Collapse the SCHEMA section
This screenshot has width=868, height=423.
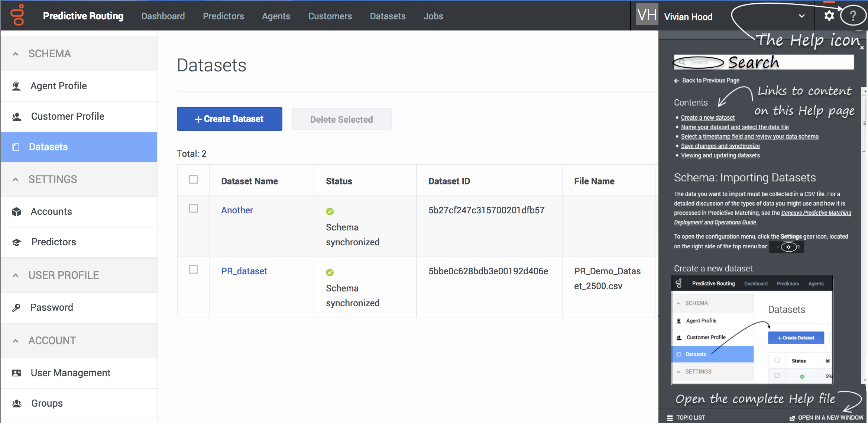coord(15,54)
